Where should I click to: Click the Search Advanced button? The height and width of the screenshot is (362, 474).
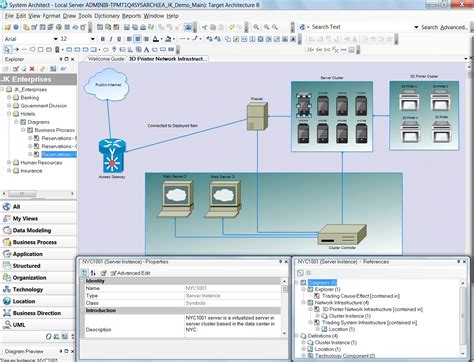tap(444, 27)
